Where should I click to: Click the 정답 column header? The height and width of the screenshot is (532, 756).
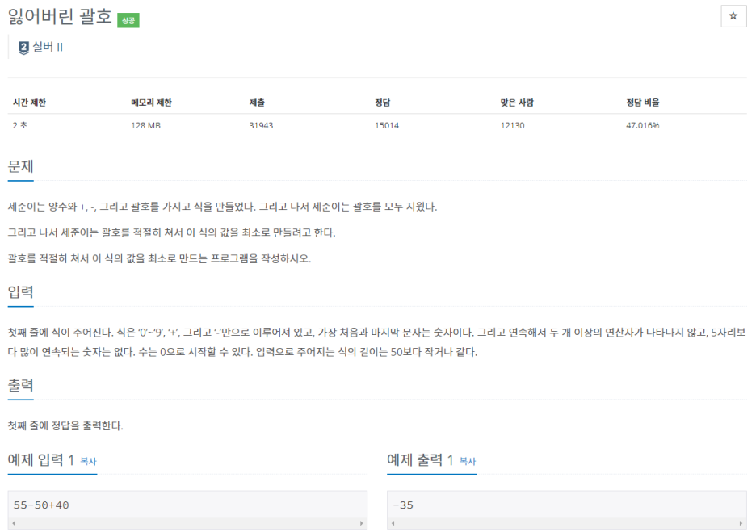point(382,103)
